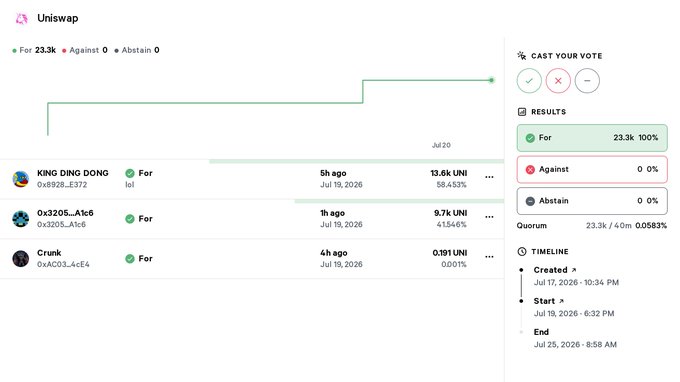Click the 1h ago timestamp
The width and height of the screenshot is (680, 382).
pos(332,213)
